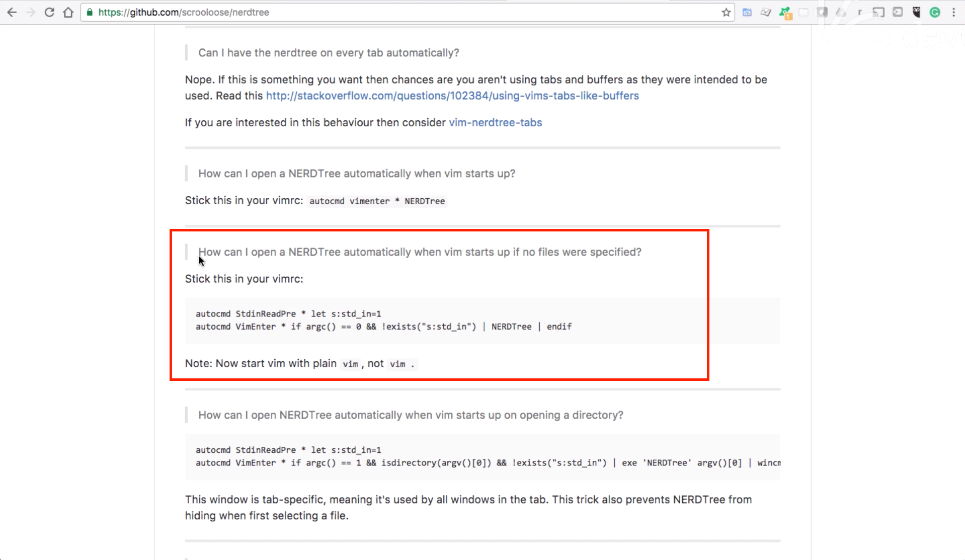Open the PageSpeed extension icon
Viewport: 965px width, 560px height.
point(747,13)
